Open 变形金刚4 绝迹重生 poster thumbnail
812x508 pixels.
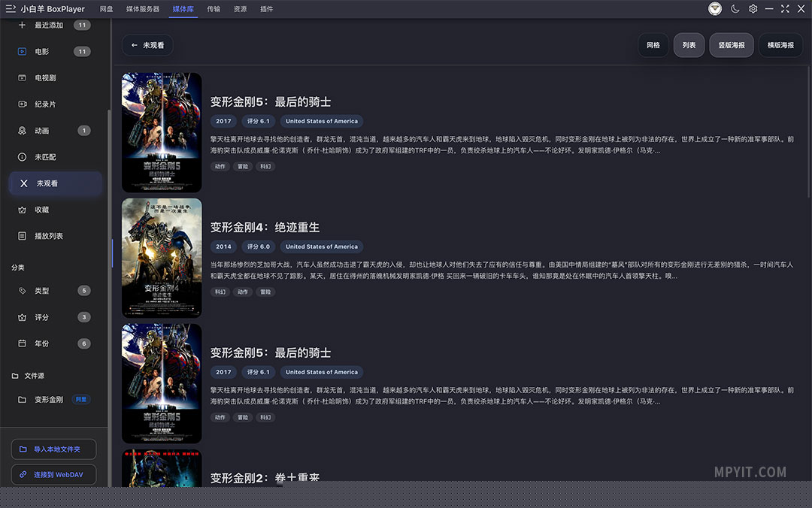(162, 257)
